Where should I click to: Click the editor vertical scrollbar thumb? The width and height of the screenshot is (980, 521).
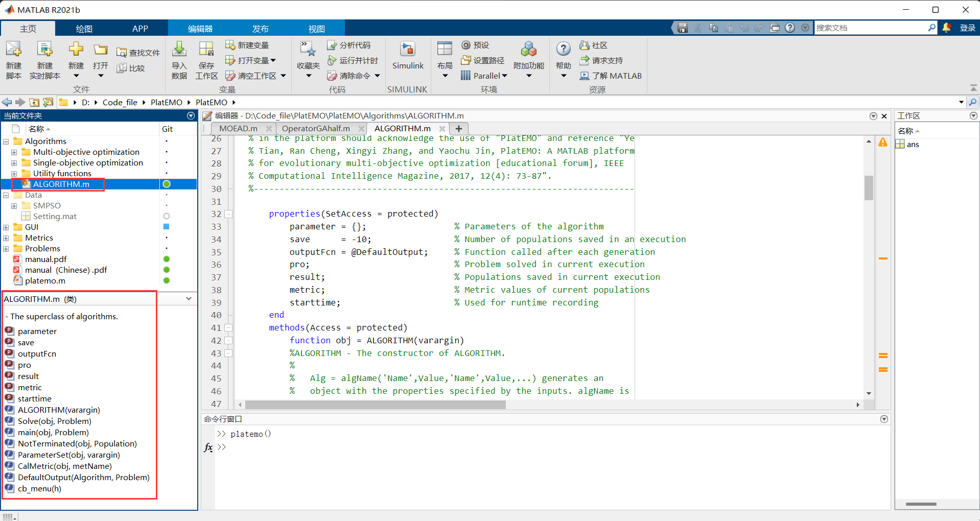point(869,187)
